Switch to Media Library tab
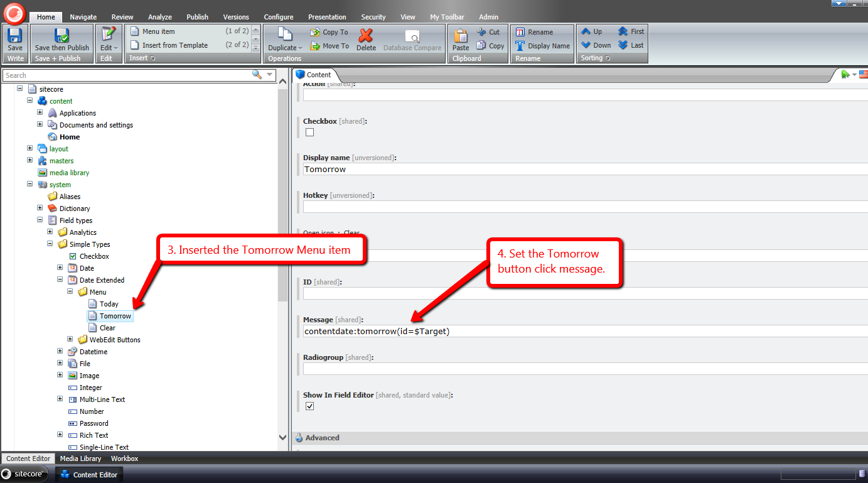This screenshot has width=868, height=483. [x=81, y=459]
